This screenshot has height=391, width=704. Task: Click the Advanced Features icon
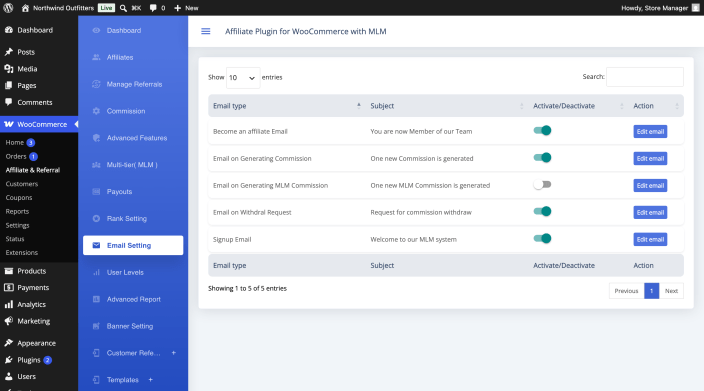point(96,138)
